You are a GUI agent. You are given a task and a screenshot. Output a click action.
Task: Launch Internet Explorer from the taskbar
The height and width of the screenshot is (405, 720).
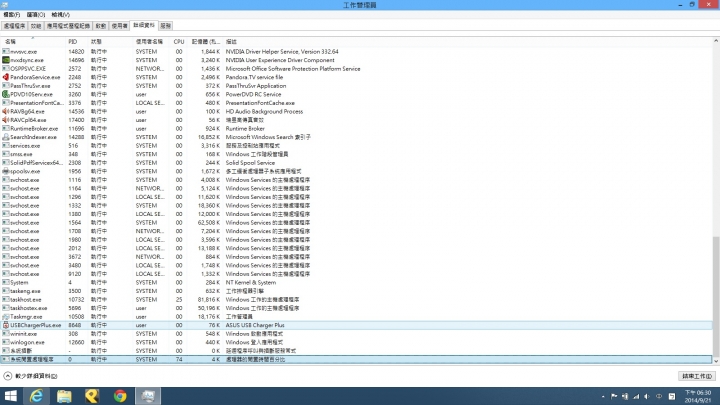point(36,396)
